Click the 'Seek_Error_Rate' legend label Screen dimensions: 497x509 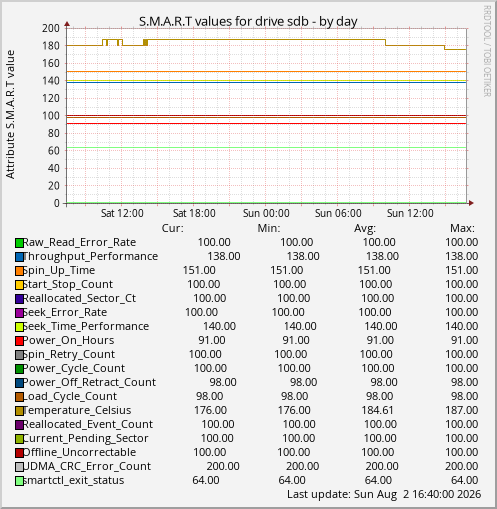65,312
